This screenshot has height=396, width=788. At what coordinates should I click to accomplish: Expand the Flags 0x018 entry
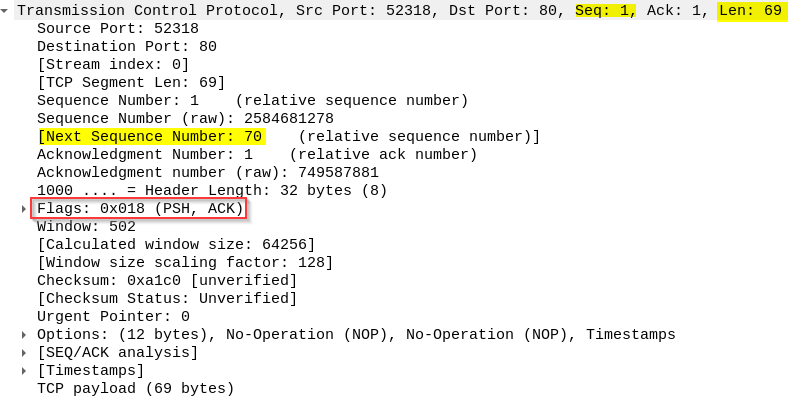24,209
